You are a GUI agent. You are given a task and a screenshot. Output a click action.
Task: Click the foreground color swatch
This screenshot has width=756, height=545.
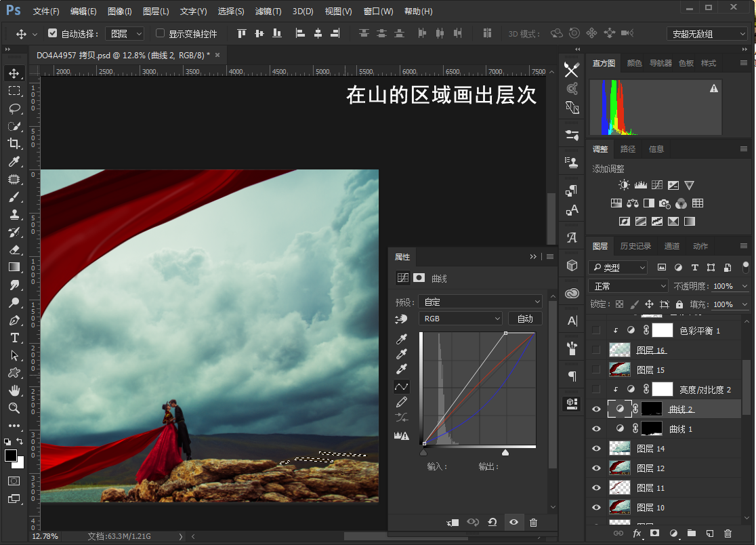click(x=11, y=456)
